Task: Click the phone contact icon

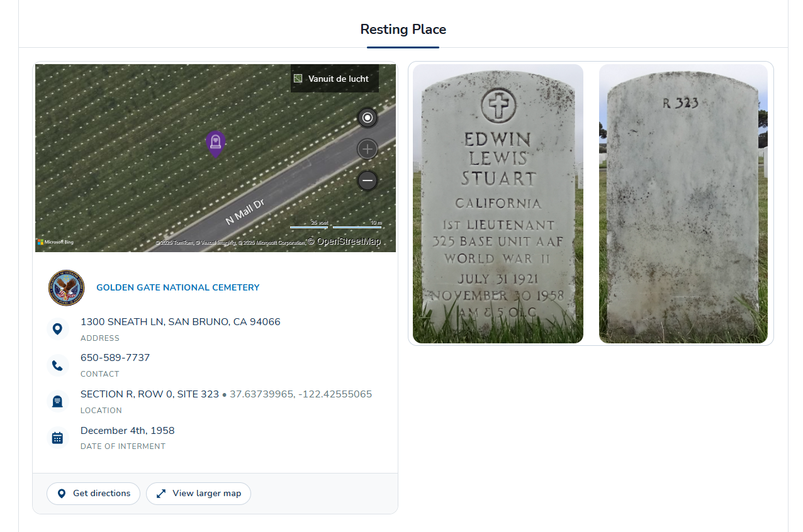Action: [57, 365]
